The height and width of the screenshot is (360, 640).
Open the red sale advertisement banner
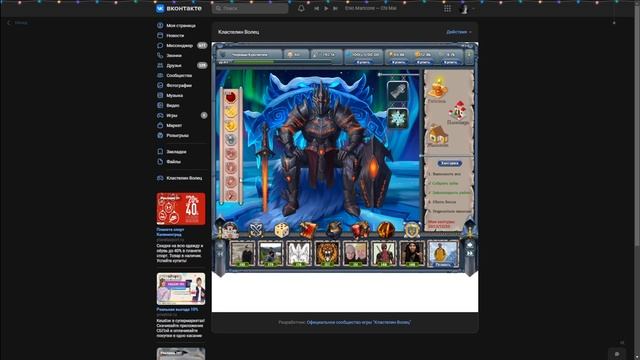[x=181, y=209]
